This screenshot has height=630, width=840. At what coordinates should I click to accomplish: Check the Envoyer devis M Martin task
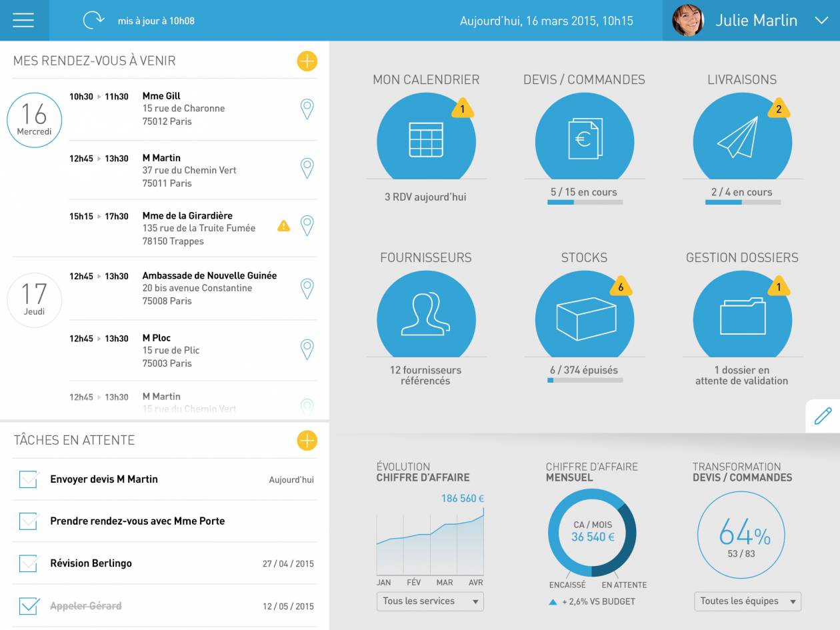pyautogui.click(x=29, y=479)
